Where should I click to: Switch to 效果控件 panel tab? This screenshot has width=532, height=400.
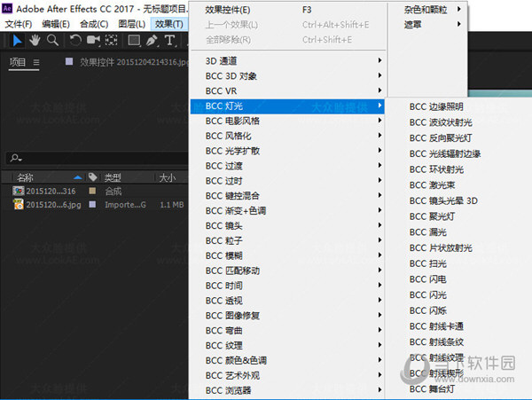[x=133, y=62]
